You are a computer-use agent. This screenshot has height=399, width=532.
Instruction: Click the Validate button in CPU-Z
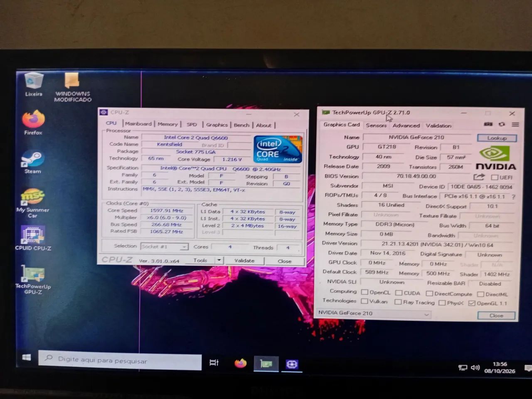(244, 261)
